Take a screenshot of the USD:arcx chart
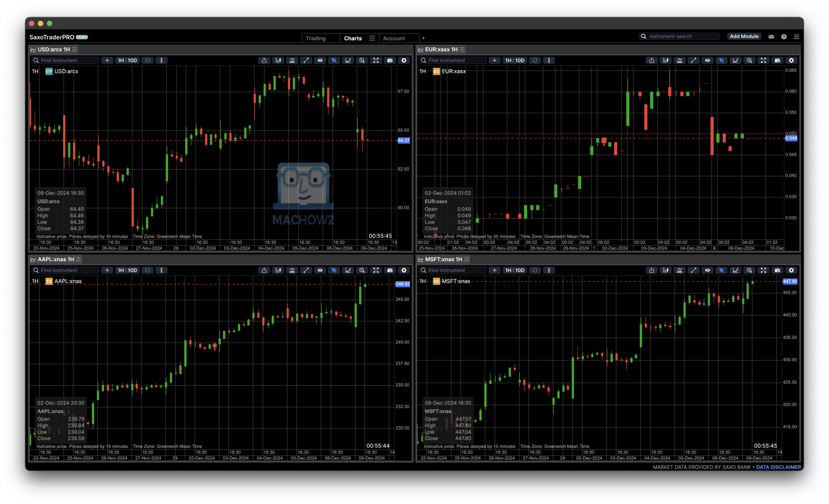Viewport: 829px width, 504px height. point(390,60)
